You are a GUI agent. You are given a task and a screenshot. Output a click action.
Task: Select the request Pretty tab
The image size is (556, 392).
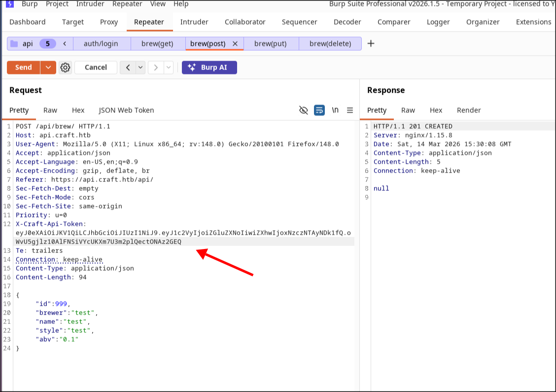(x=19, y=110)
